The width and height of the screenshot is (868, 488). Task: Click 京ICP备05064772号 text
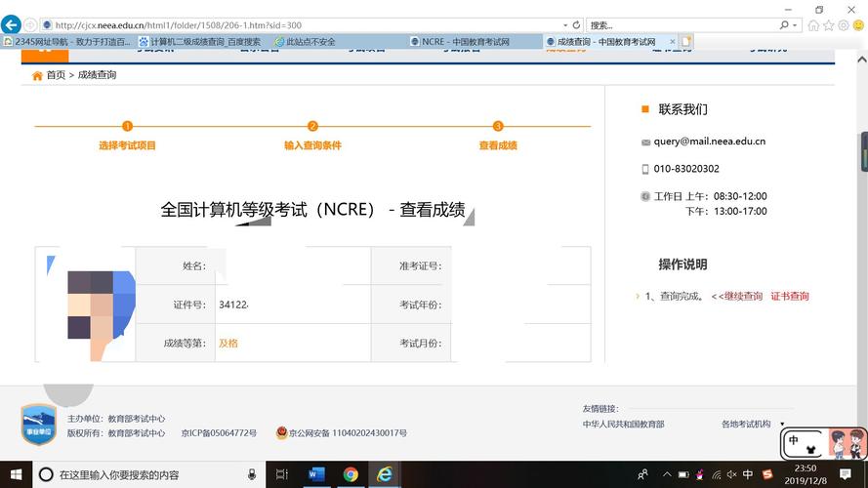tap(219, 432)
